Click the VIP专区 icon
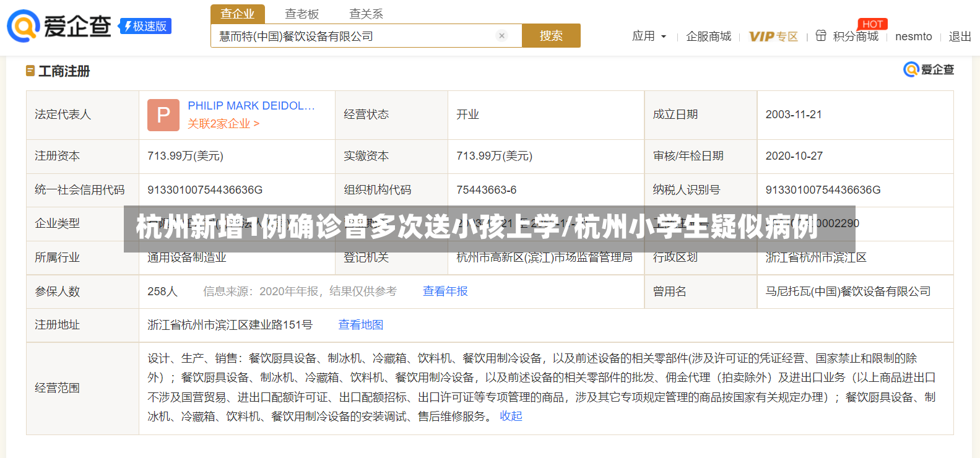 click(x=773, y=37)
